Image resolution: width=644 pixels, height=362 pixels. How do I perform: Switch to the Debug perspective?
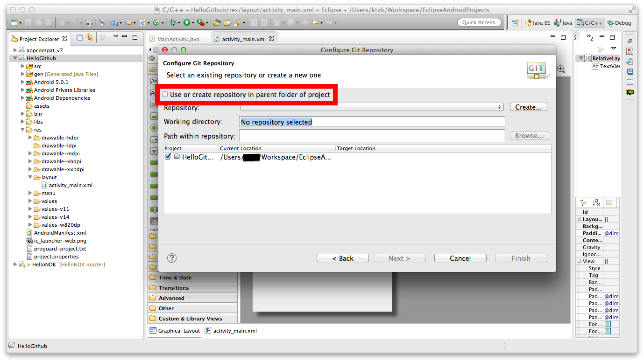(x=619, y=22)
